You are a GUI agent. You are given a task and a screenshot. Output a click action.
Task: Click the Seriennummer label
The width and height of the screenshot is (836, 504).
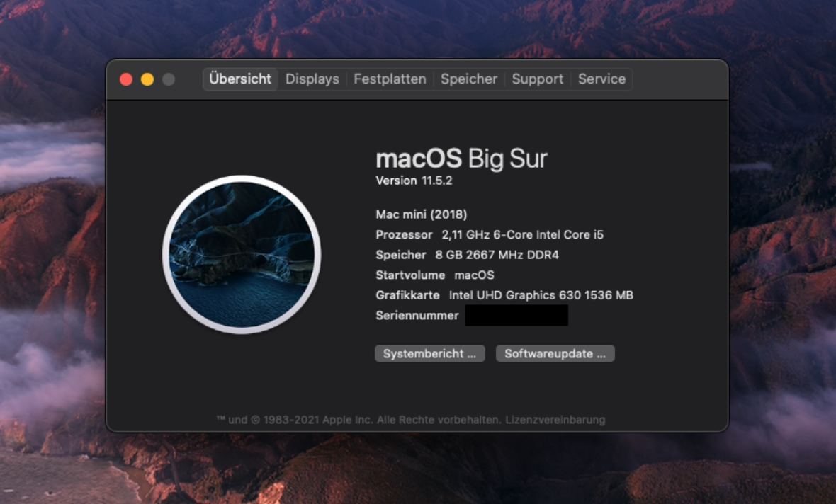click(417, 316)
